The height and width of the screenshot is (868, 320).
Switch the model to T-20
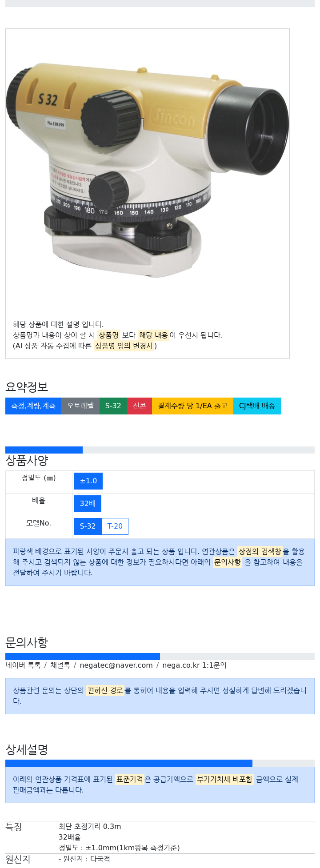coord(115,526)
